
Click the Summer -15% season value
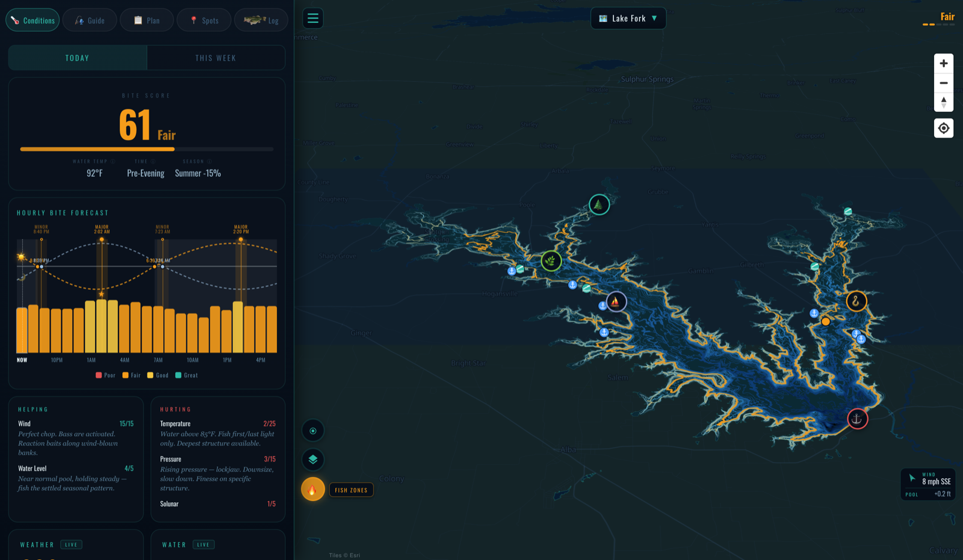(198, 173)
